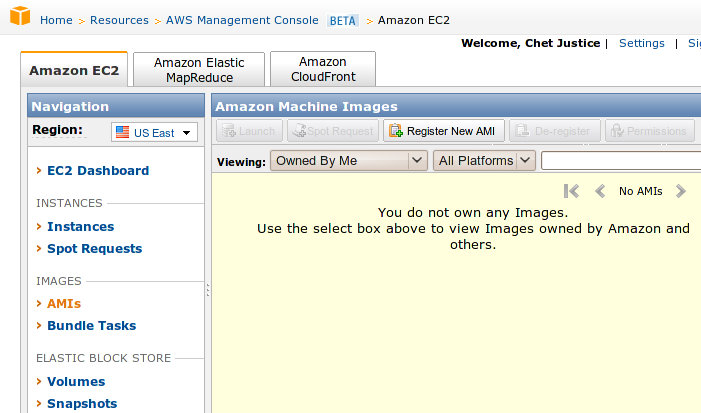Go to next AMI page arrow
This screenshot has width=701, height=413.
click(x=681, y=191)
